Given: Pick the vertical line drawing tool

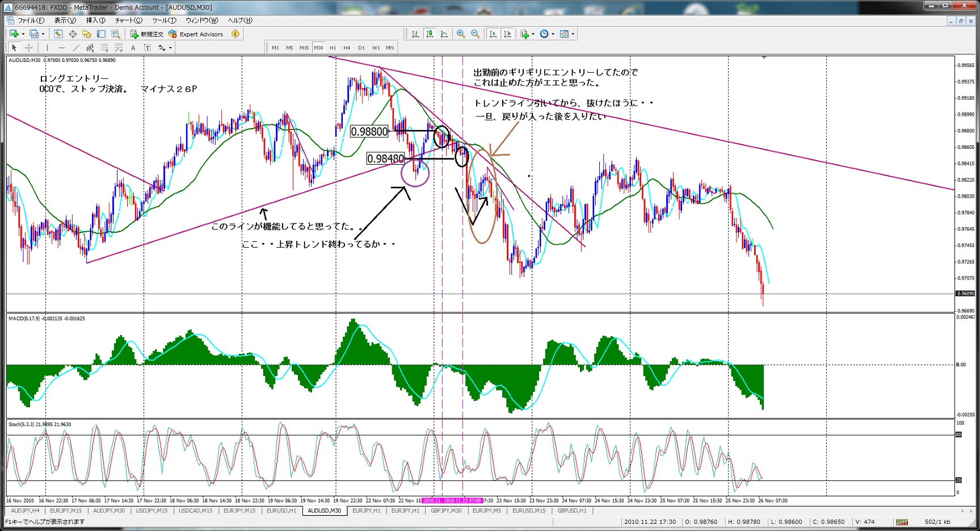Looking at the screenshot, I should click(47, 48).
